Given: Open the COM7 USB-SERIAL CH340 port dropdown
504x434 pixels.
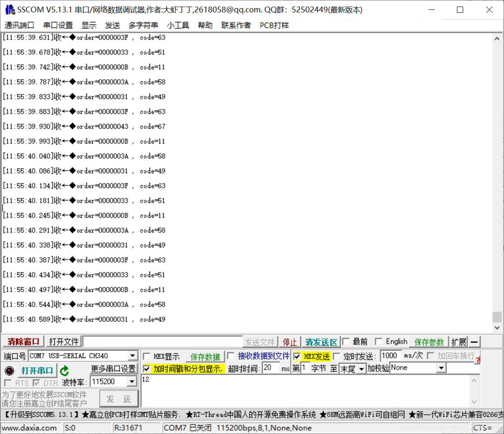Looking at the screenshot, I should 133,355.
